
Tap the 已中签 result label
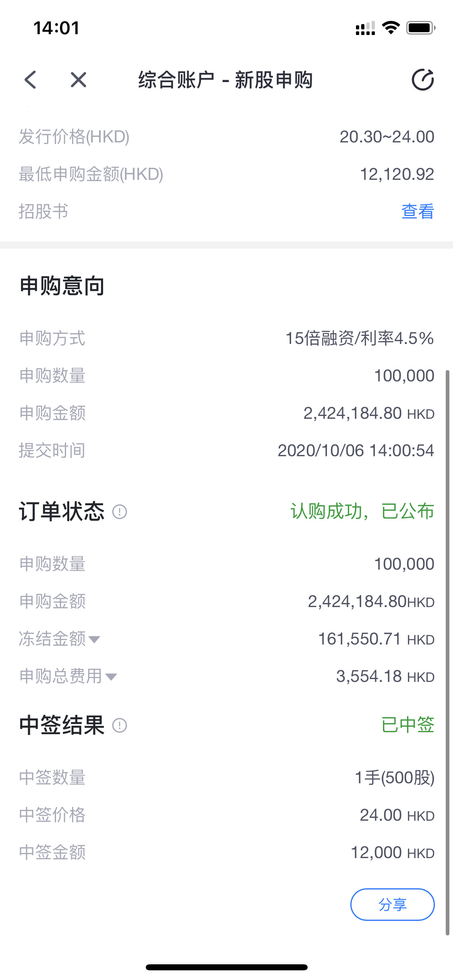(x=408, y=725)
